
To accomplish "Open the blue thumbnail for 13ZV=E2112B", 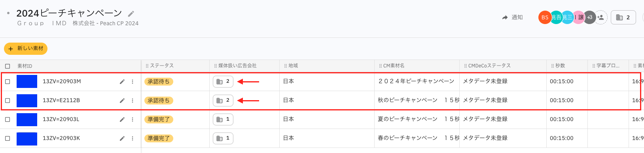I will tap(27, 101).
